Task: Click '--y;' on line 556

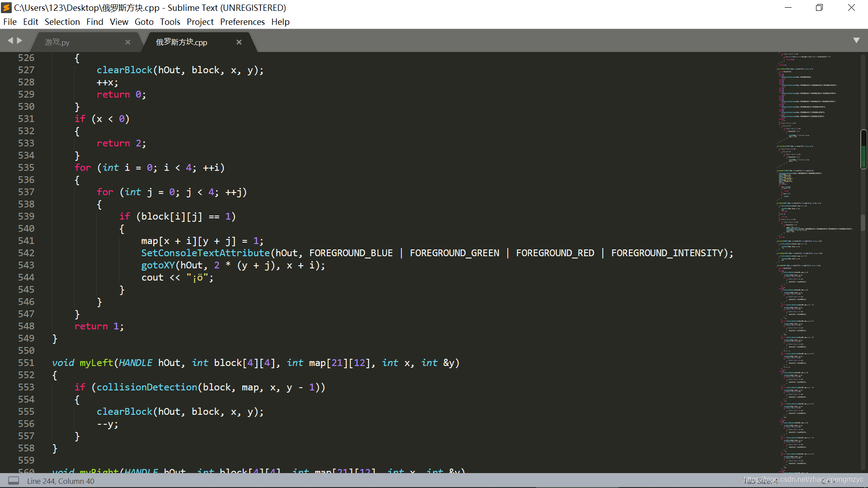Action: 107,424
